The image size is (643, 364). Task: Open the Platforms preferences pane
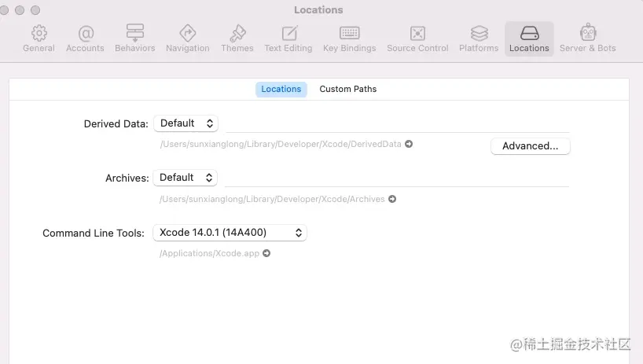pyautogui.click(x=479, y=39)
